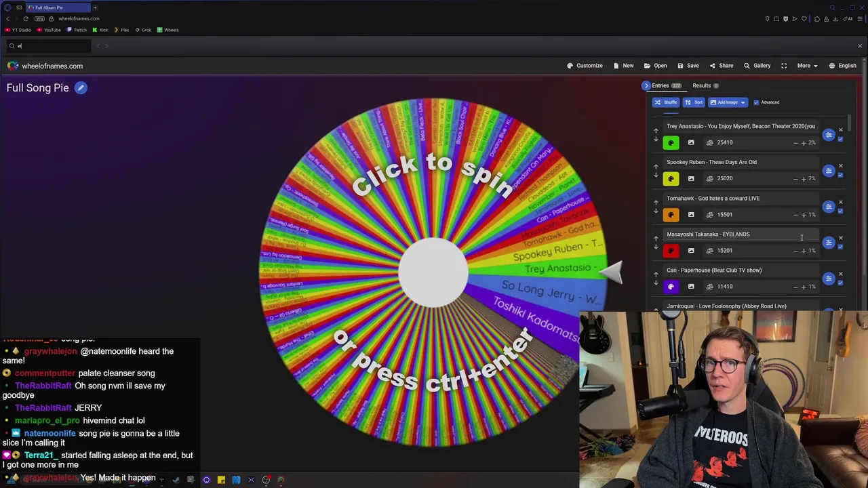Switch to the Results tab
This screenshot has height=488, width=868.
(x=705, y=86)
